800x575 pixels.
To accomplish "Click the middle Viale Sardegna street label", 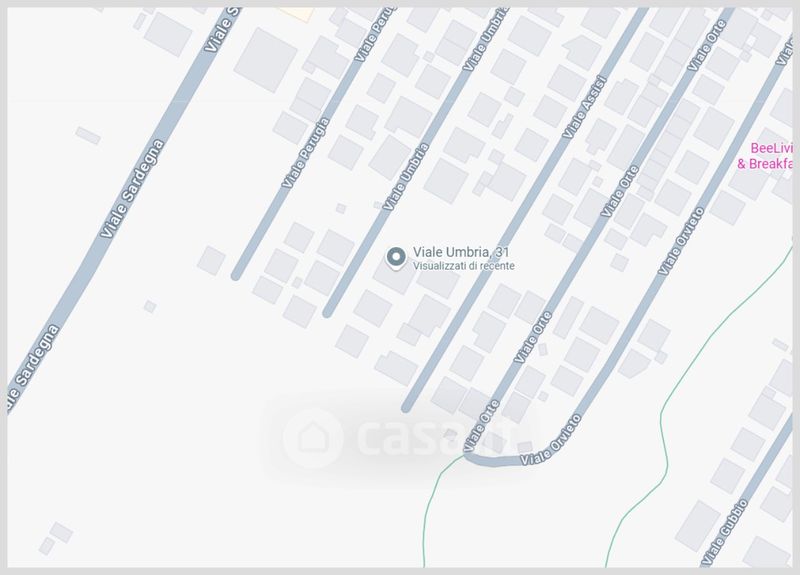I will tap(132, 188).
